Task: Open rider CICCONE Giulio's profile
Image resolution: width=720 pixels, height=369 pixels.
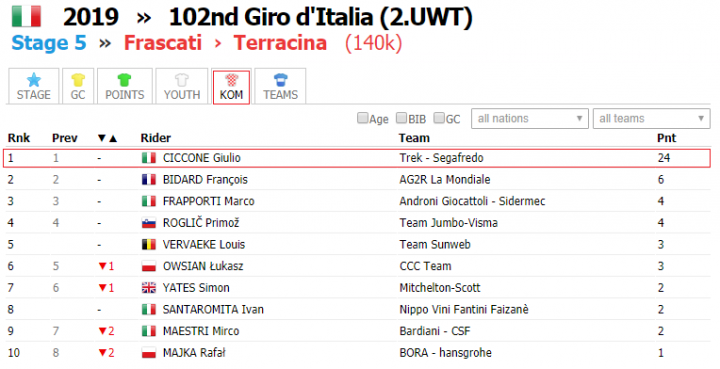Action: (x=202, y=158)
